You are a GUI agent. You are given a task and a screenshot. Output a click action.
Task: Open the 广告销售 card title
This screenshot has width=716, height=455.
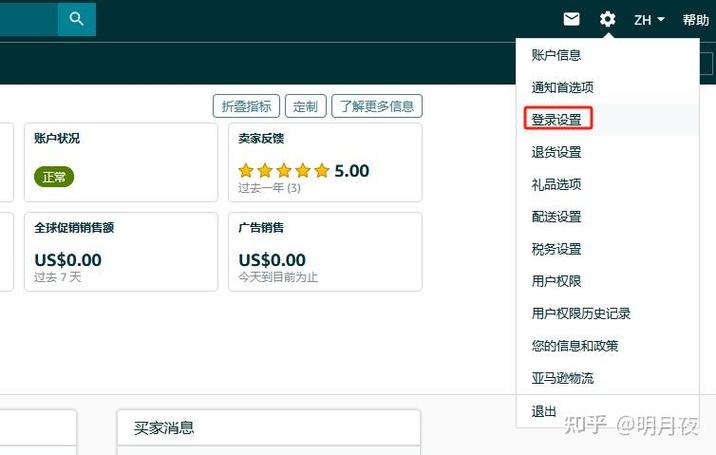click(x=261, y=228)
